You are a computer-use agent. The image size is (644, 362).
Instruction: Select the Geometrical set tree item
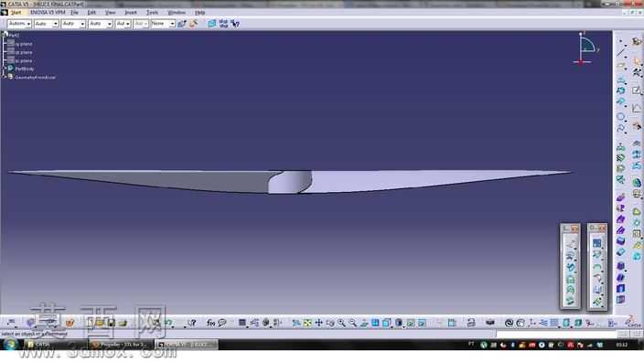point(35,77)
